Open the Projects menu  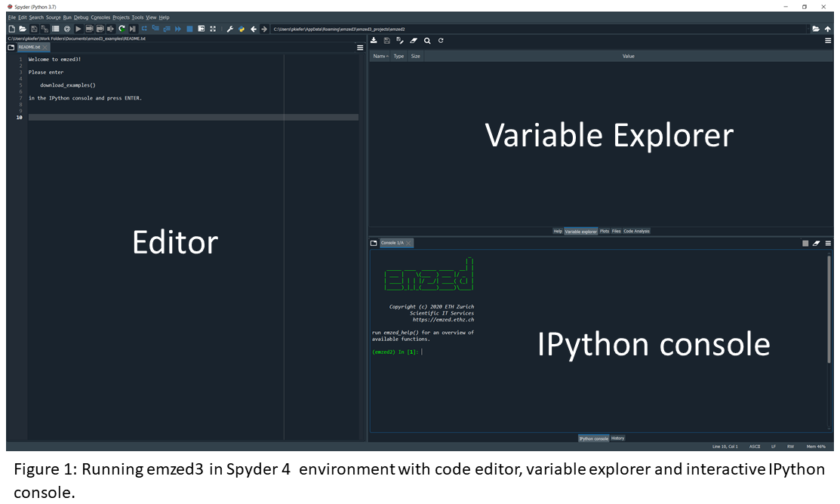click(121, 17)
